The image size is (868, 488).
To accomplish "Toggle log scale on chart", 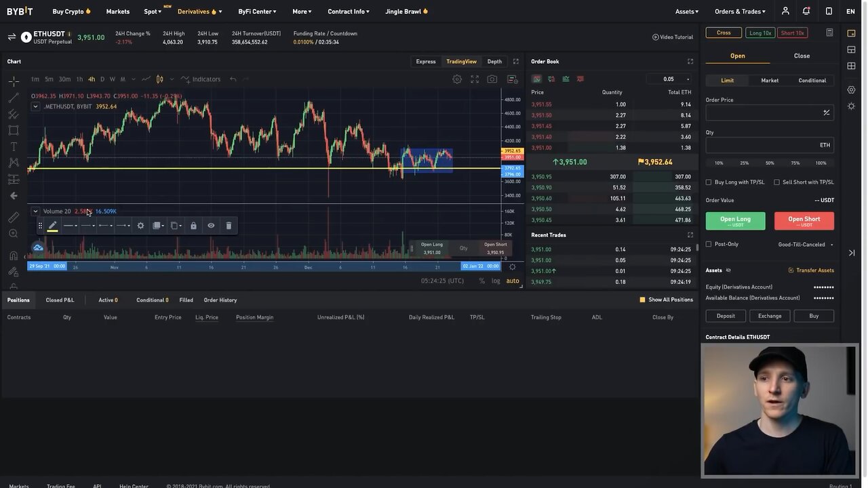I will pyautogui.click(x=496, y=281).
